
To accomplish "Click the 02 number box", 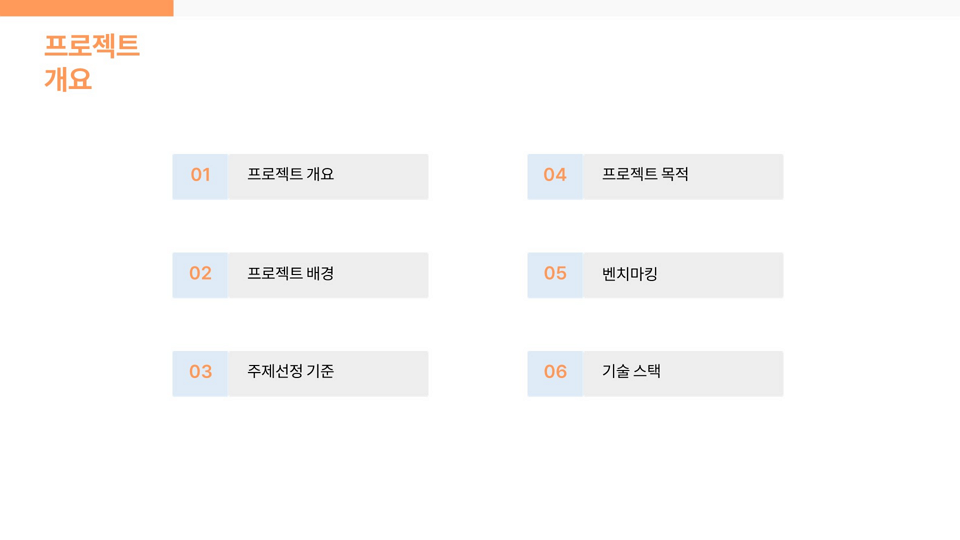I will coord(200,275).
